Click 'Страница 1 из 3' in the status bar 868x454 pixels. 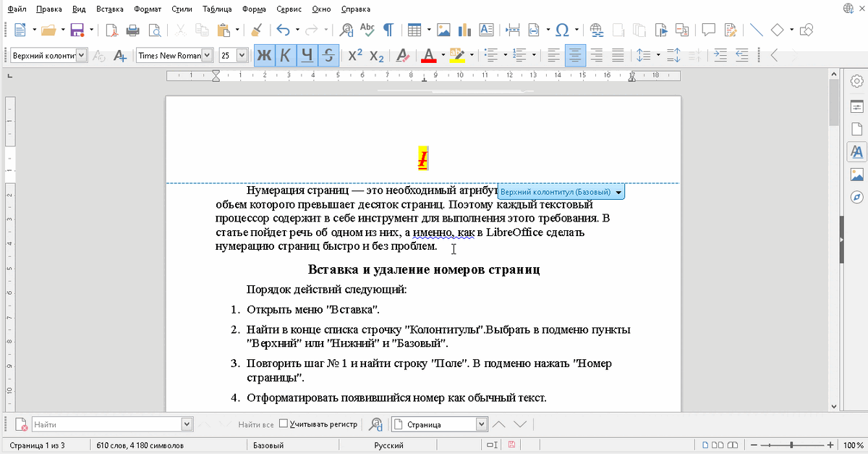(38, 445)
